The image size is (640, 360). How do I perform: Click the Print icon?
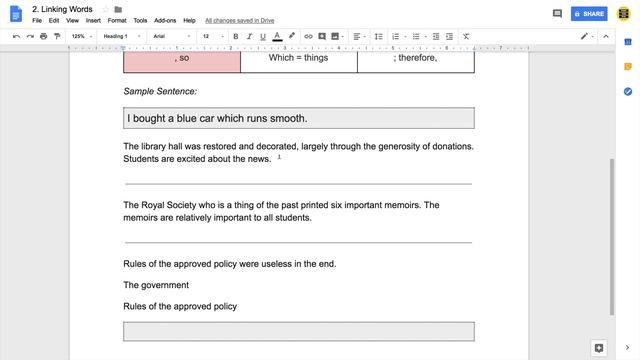pyautogui.click(x=44, y=36)
